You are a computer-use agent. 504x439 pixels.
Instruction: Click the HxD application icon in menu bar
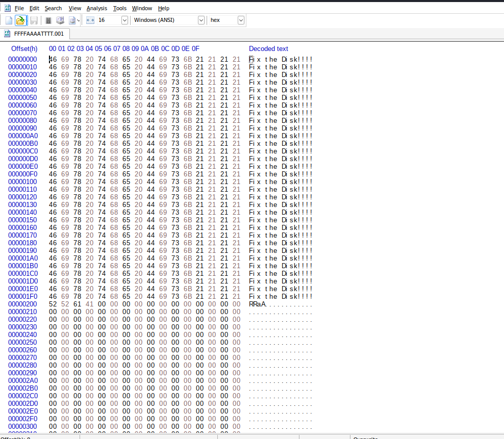7,8
